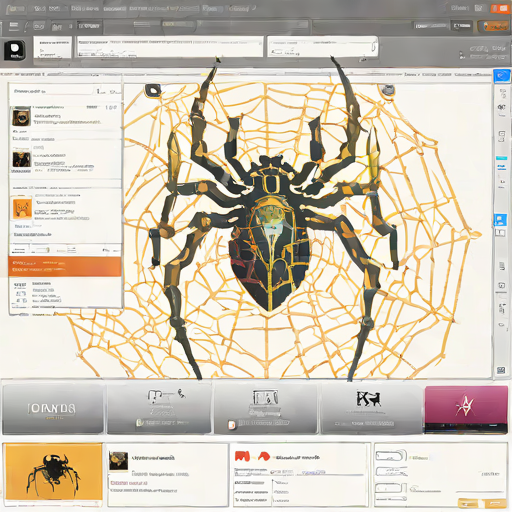Open the second dark photo thumbnail in left panel
Image resolution: width=512 pixels, height=512 pixels.
pyautogui.click(x=22, y=159)
